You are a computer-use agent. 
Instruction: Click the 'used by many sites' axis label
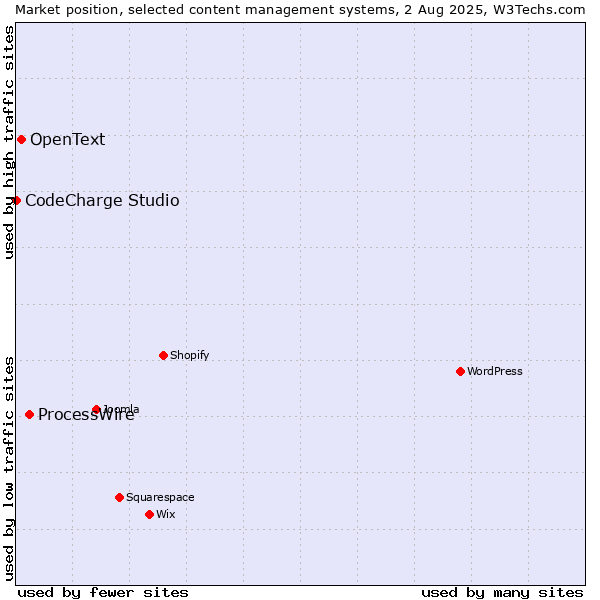pos(502,593)
